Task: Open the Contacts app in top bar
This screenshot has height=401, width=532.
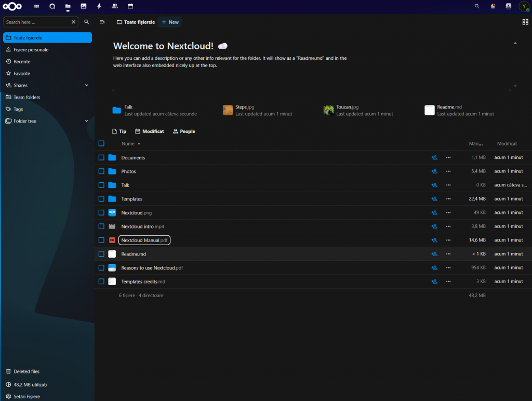Action: [115, 6]
